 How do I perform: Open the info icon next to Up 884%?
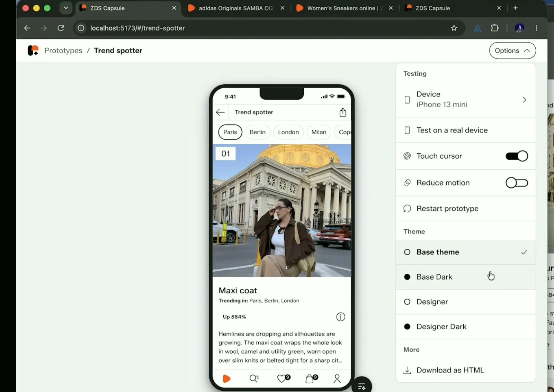coord(341,317)
